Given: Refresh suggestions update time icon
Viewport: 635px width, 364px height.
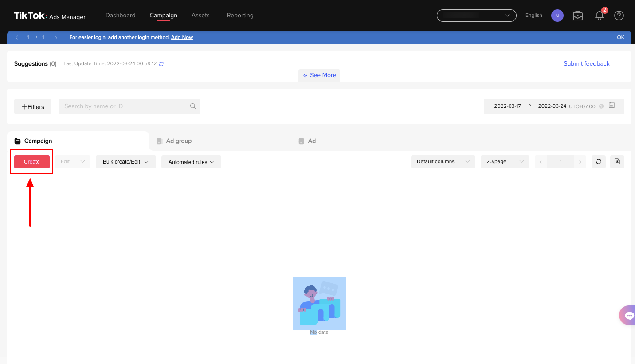Looking at the screenshot, I should 161,64.
